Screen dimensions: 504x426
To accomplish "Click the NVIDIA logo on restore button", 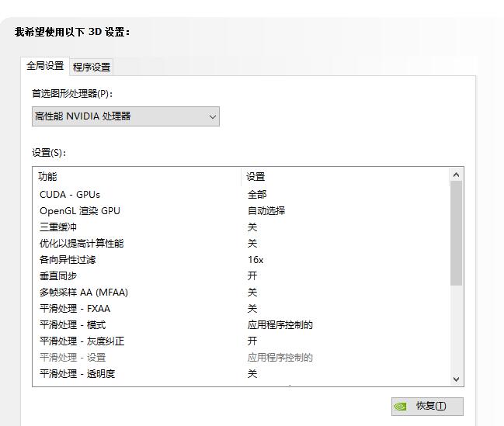I will [401, 406].
